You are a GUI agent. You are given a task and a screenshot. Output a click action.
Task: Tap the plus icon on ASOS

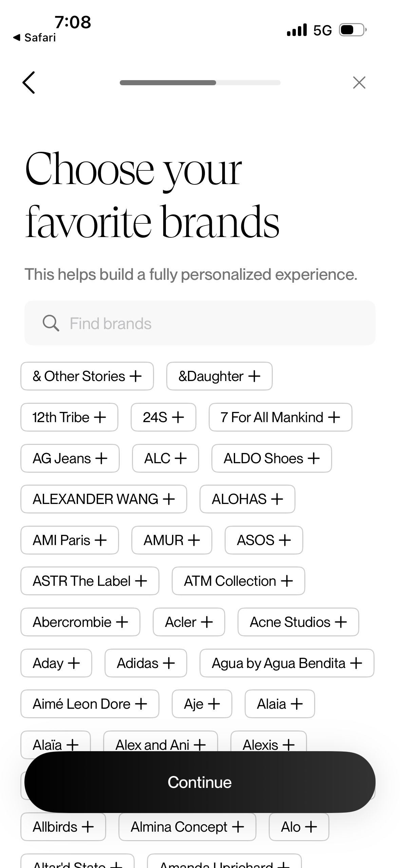click(285, 540)
